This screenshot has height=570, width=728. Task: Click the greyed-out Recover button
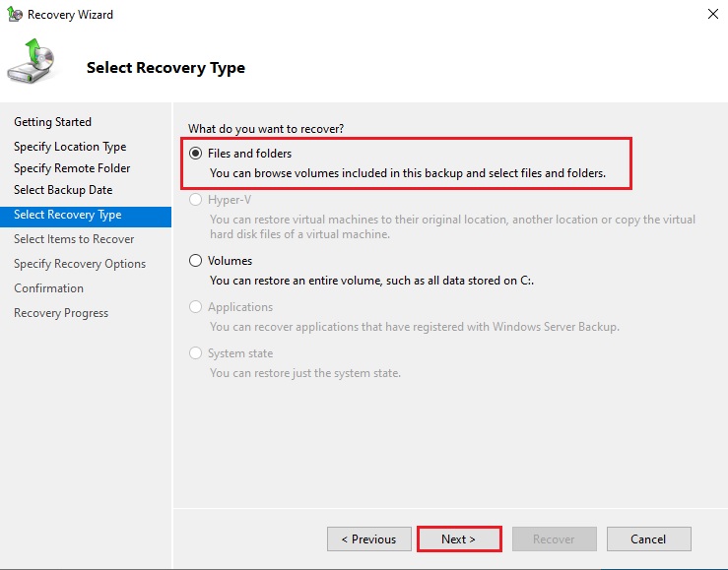[x=554, y=539]
